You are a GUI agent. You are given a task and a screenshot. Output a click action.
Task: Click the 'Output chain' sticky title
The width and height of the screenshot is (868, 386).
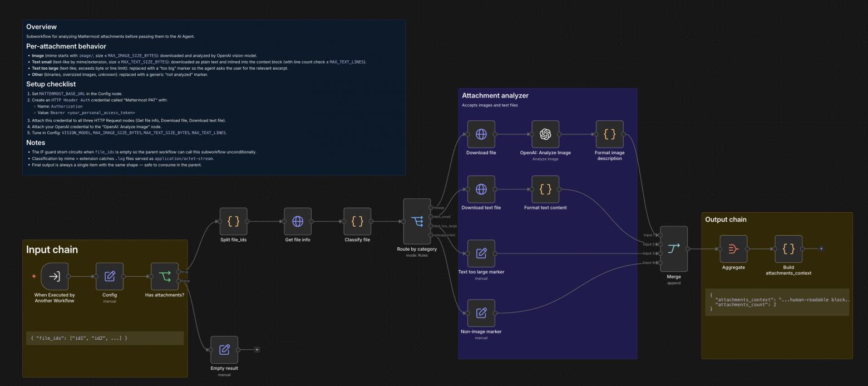coord(726,219)
